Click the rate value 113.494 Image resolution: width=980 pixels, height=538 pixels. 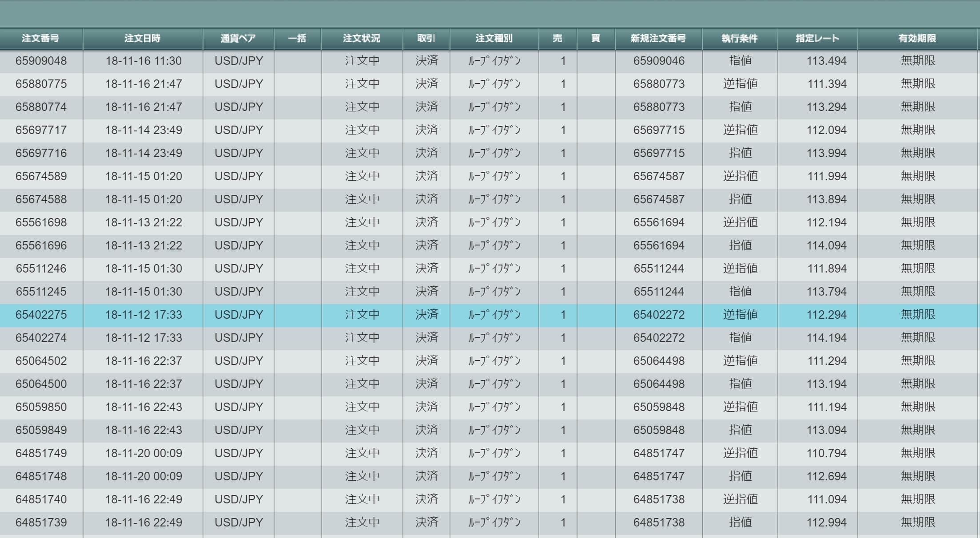(827, 61)
